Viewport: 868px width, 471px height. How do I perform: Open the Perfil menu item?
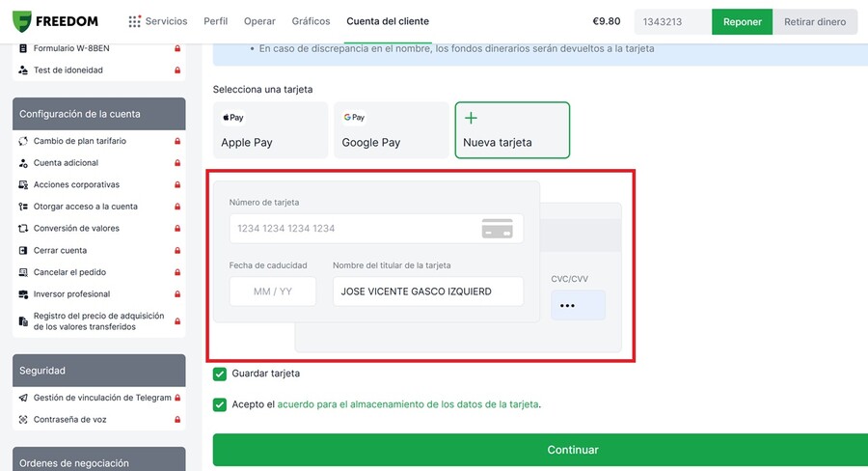215,21
